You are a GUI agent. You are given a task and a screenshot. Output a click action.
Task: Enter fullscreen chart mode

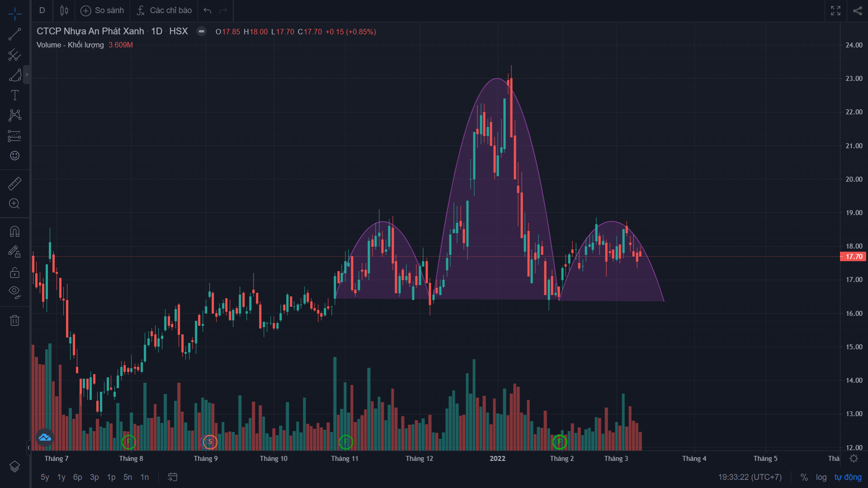(835, 10)
